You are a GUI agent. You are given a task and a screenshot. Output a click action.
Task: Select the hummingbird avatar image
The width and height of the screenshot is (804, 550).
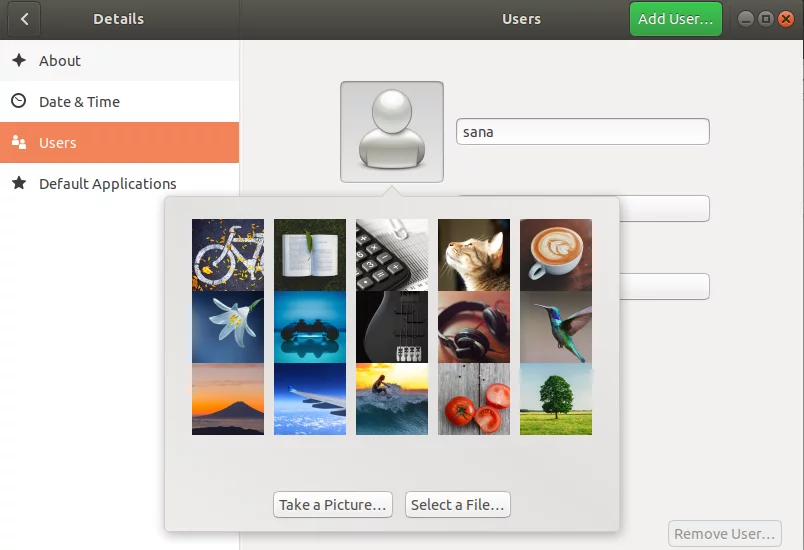[x=556, y=327]
